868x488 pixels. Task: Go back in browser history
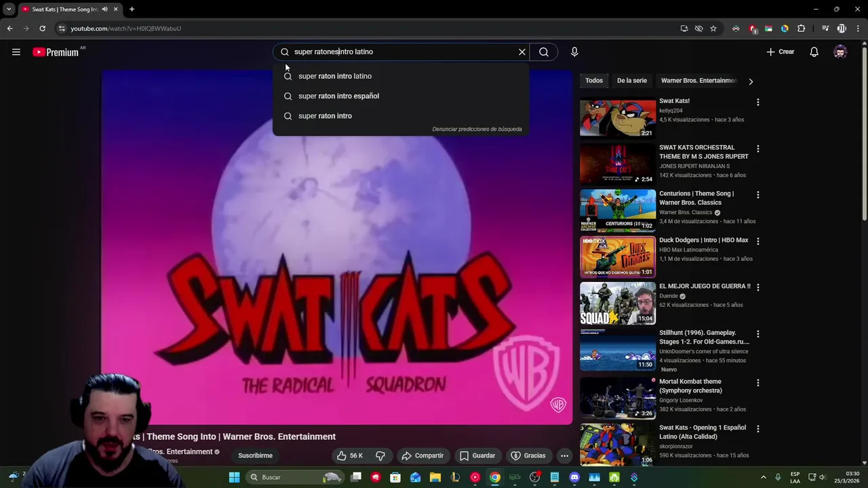point(9,28)
